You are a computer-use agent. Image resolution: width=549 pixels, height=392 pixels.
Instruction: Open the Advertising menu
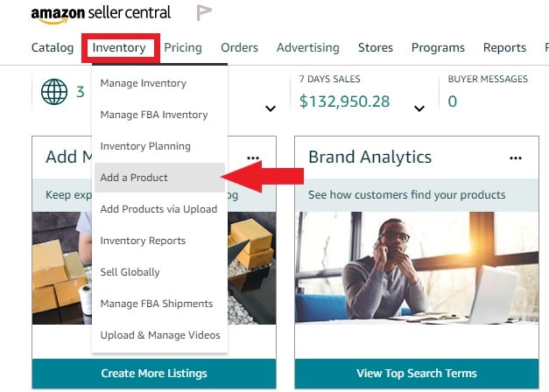click(x=308, y=47)
